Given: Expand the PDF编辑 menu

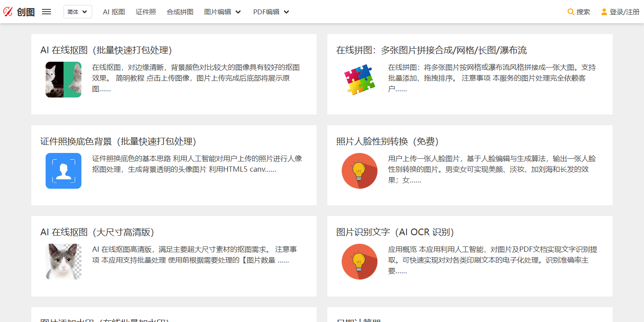Looking at the screenshot, I should pos(271,12).
